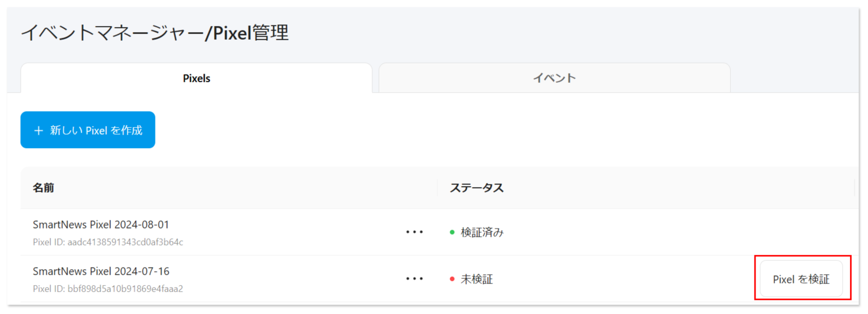This screenshot has width=868, height=314.
Task: Click the red status dot beside 未検証
Action: click(452, 279)
